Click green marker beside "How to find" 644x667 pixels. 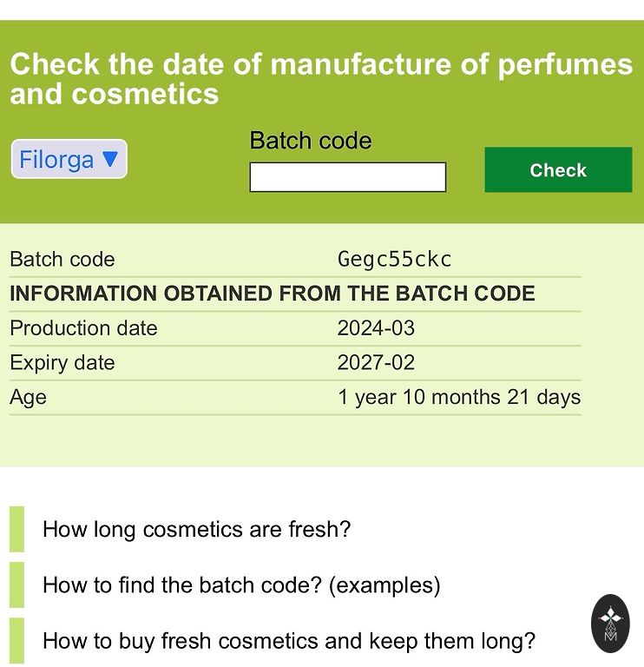click(x=16, y=585)
